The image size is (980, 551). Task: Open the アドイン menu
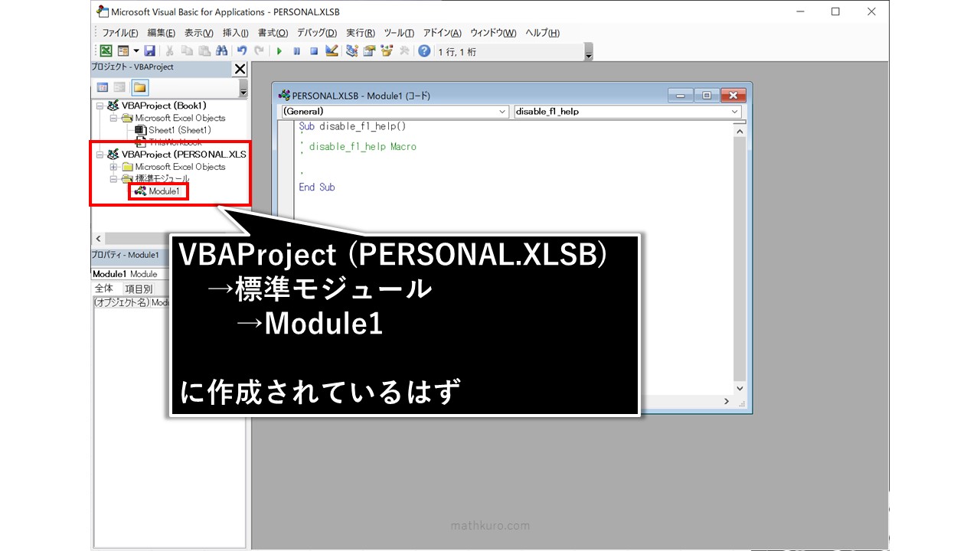[442, 33]
